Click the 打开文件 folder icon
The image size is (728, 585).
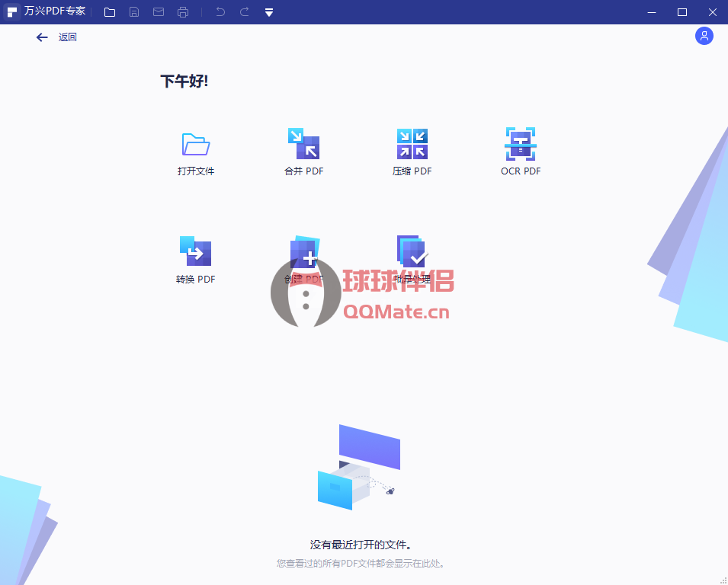coord(196,144)
